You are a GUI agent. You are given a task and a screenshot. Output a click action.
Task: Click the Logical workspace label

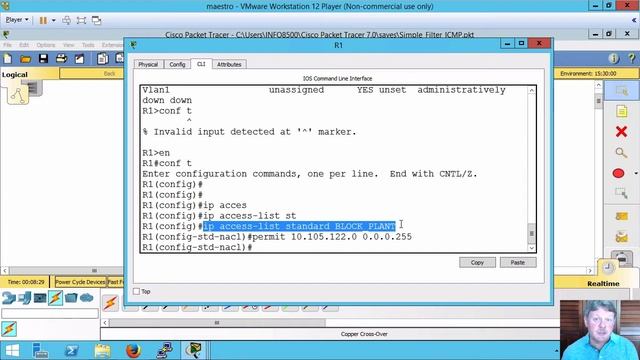click(15, 75)
